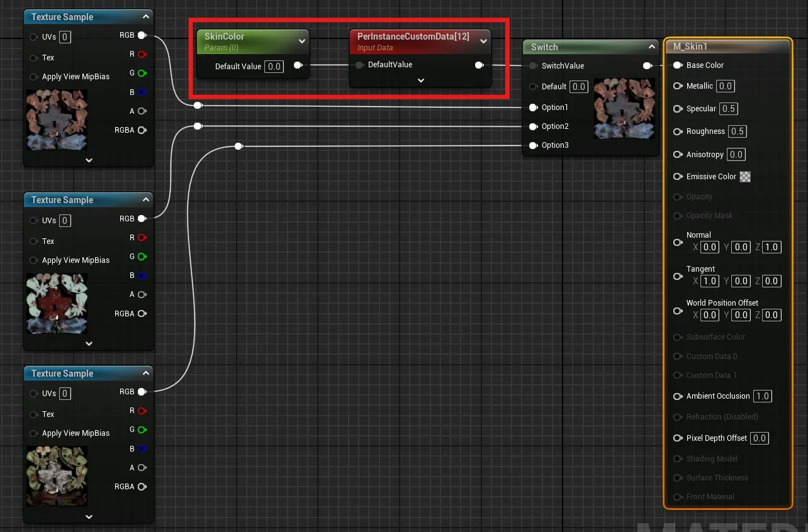Select the Base Color input pin on M_Skin1
The image size is (808, 532).
(678, 65)
